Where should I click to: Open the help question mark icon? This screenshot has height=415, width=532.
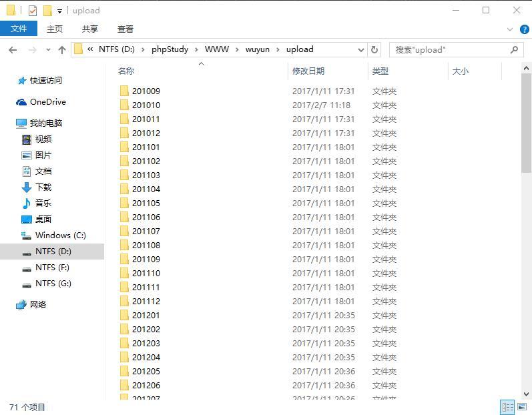click(524, 29)
